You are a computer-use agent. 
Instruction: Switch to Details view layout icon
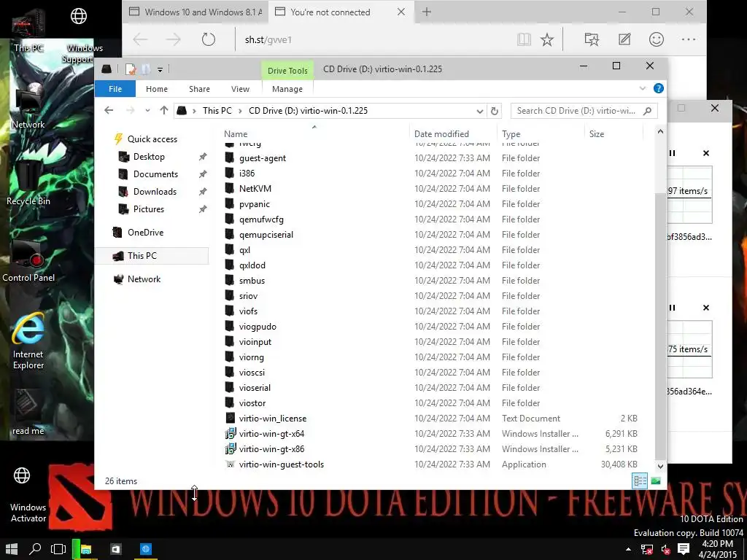pyautogui.click(x=639, y=481)
